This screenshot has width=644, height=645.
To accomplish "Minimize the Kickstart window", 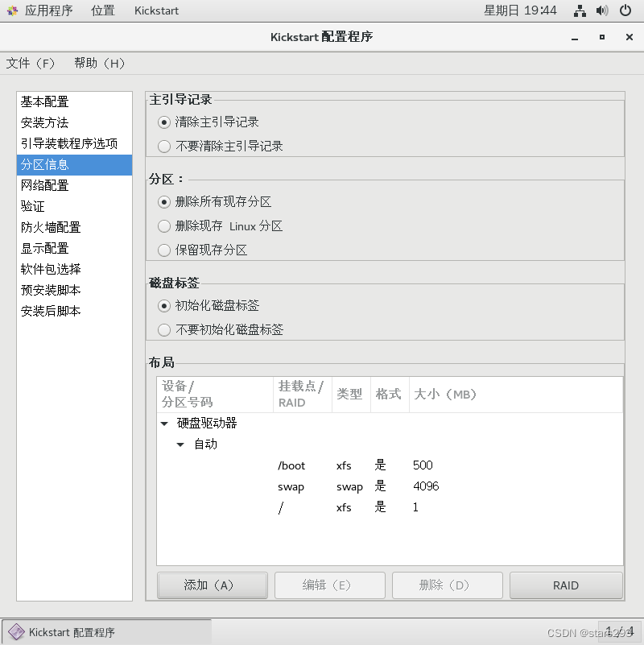I will pyautogui.click(x=575, y=37).
